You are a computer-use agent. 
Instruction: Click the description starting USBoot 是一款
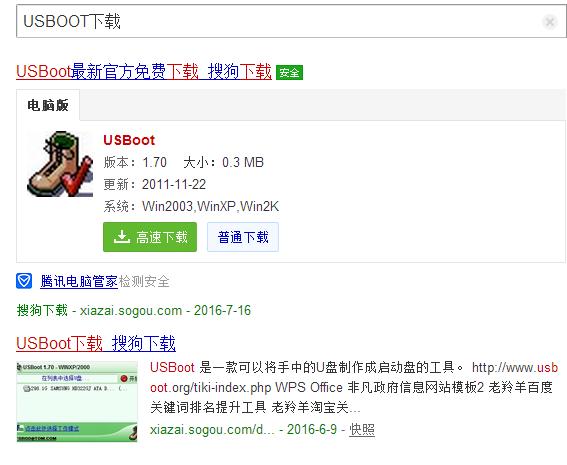point(354,387)
